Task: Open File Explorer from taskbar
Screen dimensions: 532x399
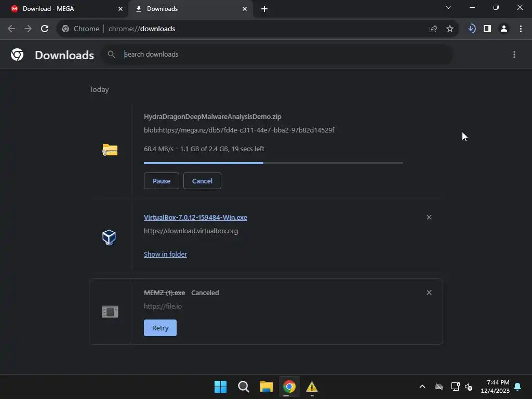Action: 267,387
